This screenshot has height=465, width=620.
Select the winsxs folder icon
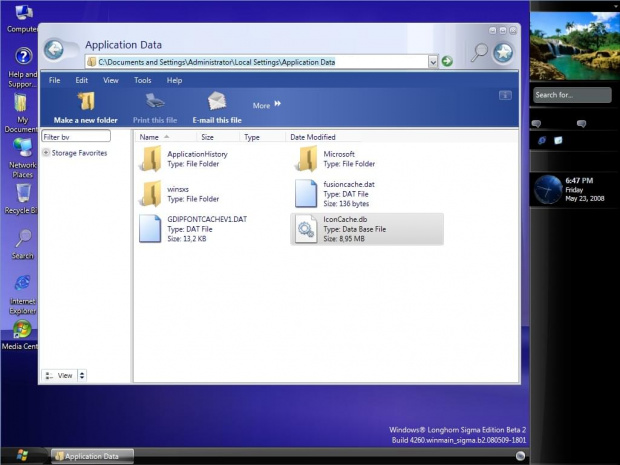point(150,194)
